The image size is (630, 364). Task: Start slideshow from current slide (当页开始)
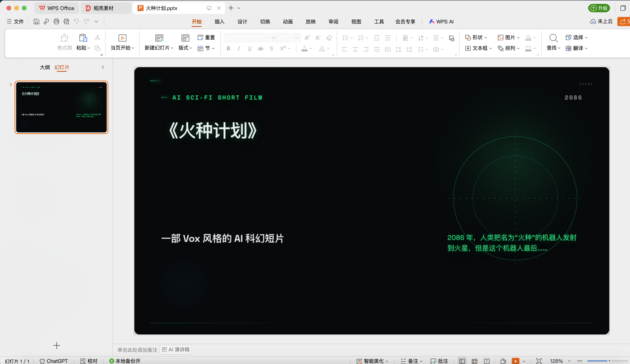(x=122, y=42)
